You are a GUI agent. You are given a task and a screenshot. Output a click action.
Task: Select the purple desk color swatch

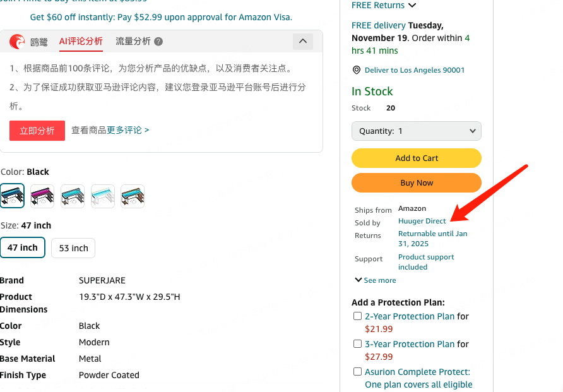tap(42, 196)
